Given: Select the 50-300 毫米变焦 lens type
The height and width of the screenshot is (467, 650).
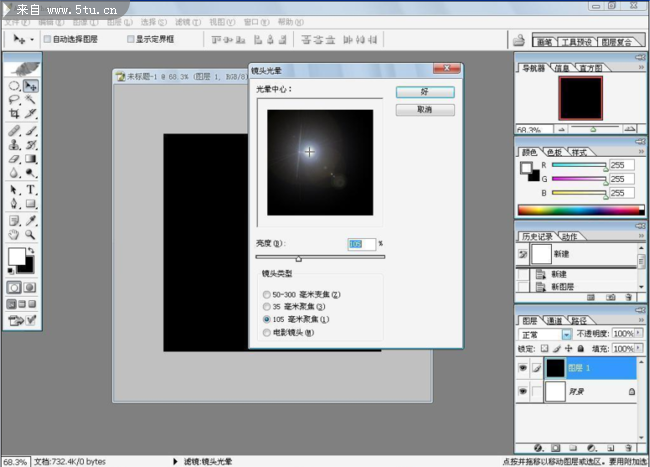Looking at the screenshot, I should [x=265, y=295].
